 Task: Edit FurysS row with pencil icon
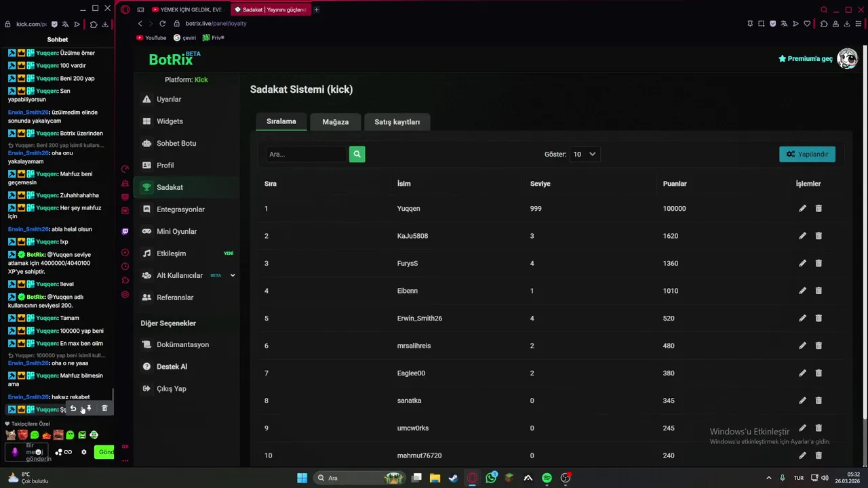(x=802, y=263)
